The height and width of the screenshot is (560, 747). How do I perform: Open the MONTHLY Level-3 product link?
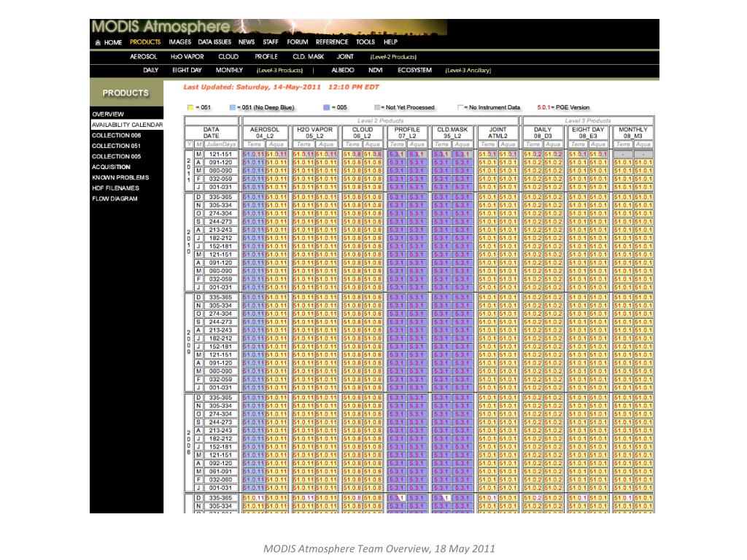click(x=229, y=70)
